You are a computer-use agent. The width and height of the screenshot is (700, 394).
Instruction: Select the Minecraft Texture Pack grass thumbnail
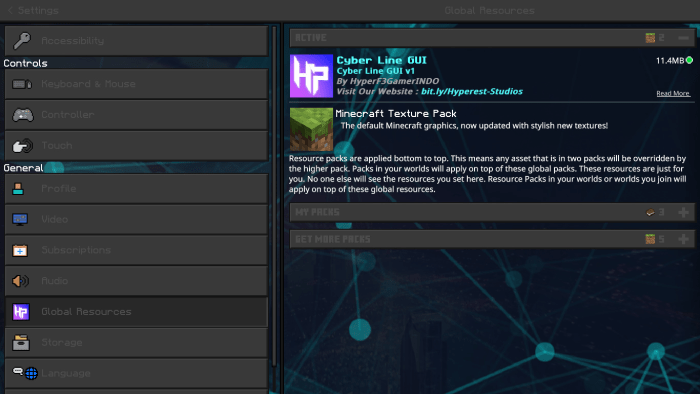point(311,129)
